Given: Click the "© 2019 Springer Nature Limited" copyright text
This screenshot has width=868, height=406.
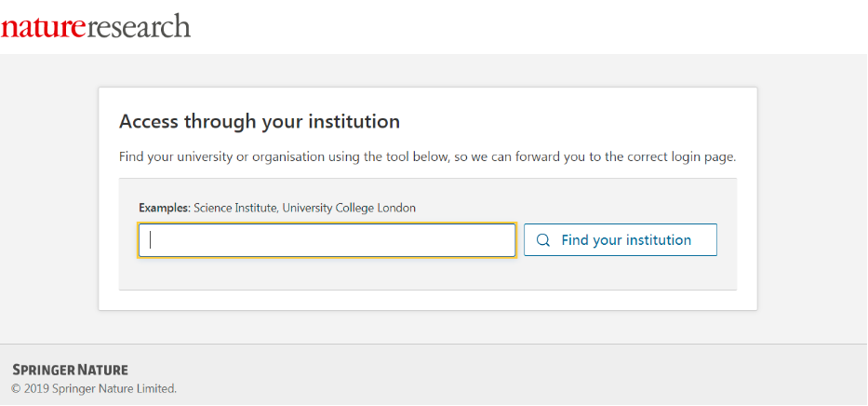Looking at the screenshot, I should (94, 388).
